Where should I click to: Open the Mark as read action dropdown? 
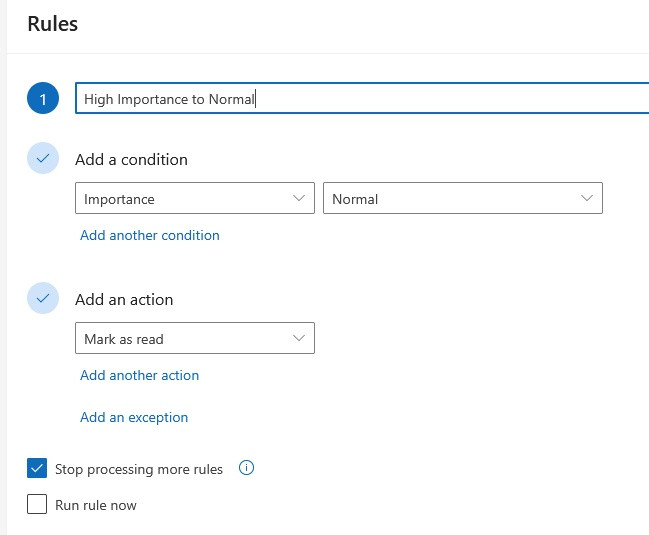point(195,338)
